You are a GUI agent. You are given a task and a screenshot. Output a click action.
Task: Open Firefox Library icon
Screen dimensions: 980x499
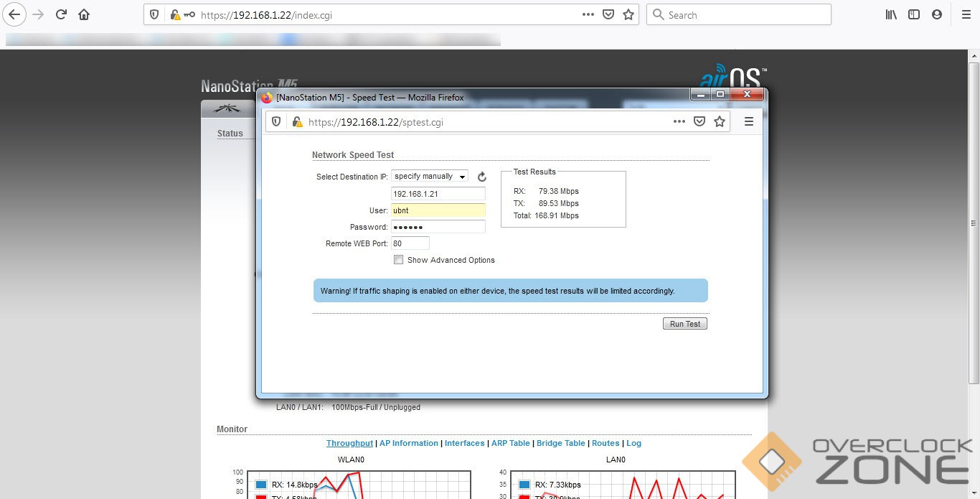(891, 14)
